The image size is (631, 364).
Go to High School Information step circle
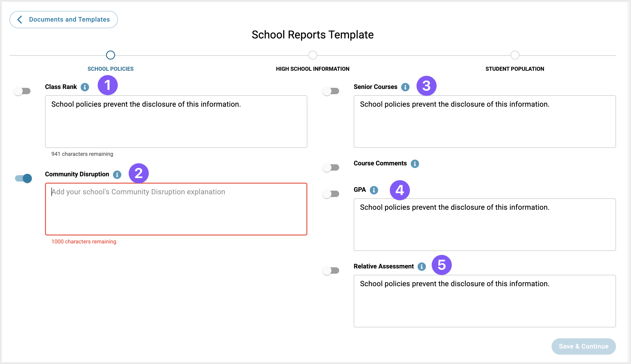click(313, 55)
